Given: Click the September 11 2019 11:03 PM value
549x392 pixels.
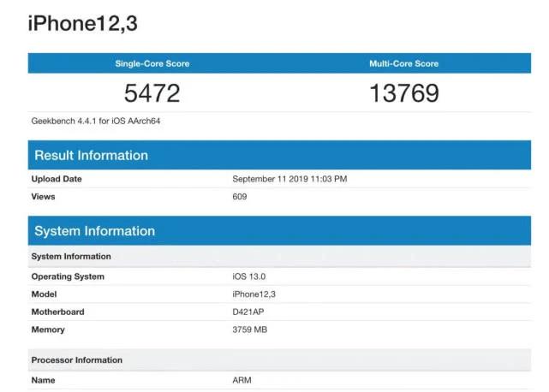Looking at the screenshot, I should 289,179.
